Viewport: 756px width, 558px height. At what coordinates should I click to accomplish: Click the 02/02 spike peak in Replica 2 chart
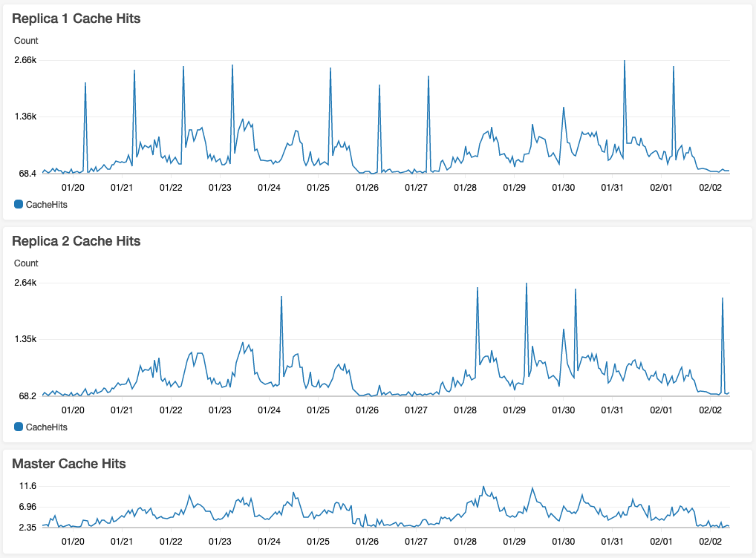click(723, 298)
